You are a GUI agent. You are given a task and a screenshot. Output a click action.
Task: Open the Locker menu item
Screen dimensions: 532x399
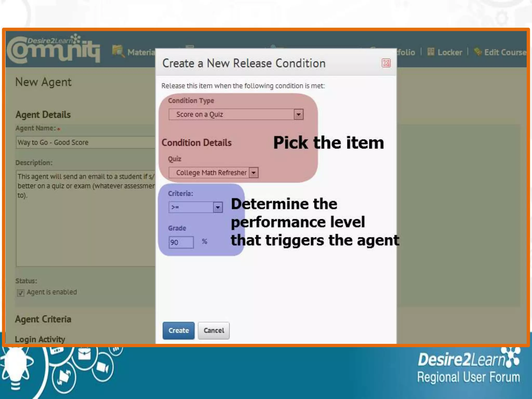pos(450,52)
